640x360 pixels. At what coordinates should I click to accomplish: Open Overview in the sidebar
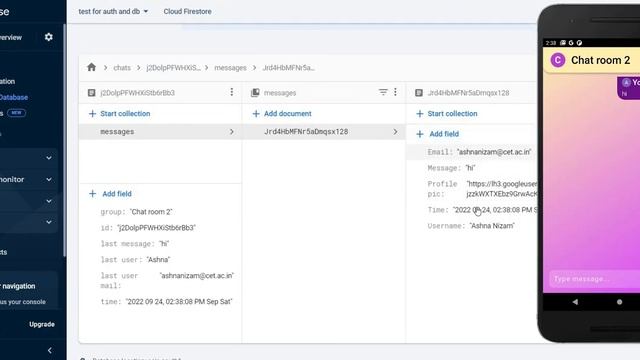[11, 38]
